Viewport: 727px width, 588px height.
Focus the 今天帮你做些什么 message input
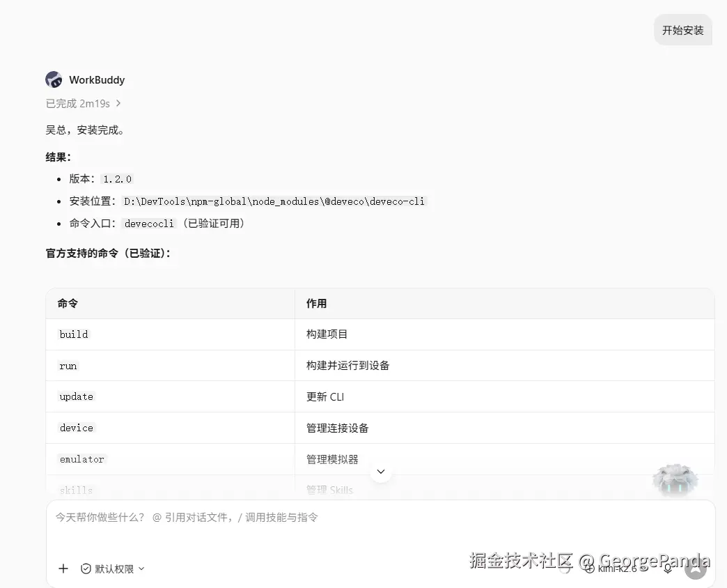(380, 518)
